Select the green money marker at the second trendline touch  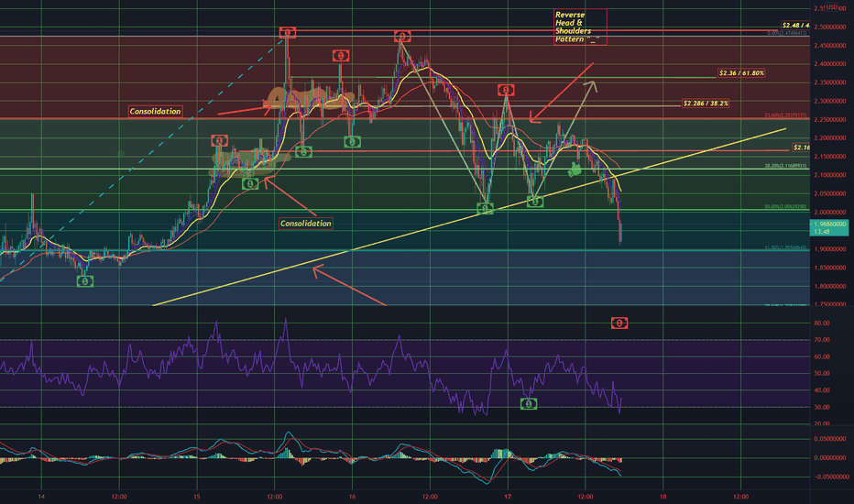point(535,203)
